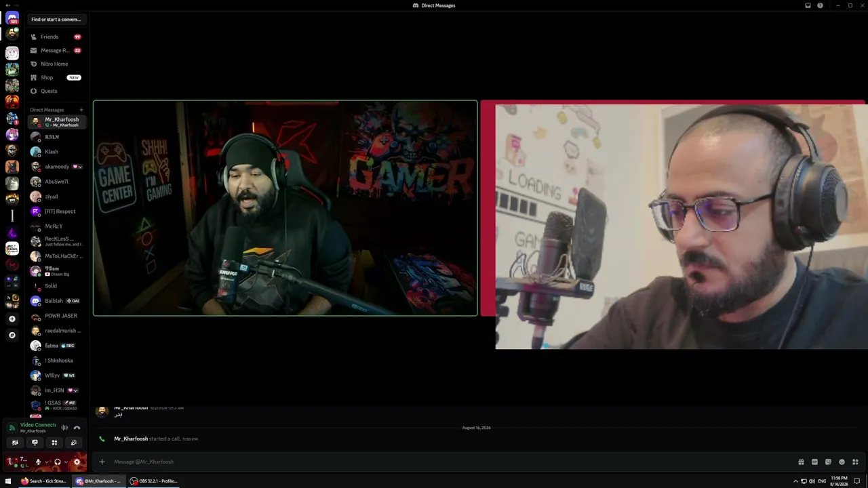Create a new DM with plus icon

[x=81, y=110]
